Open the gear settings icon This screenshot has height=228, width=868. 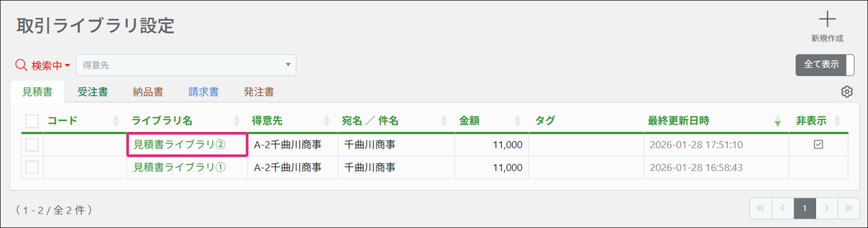coord(847,92)
